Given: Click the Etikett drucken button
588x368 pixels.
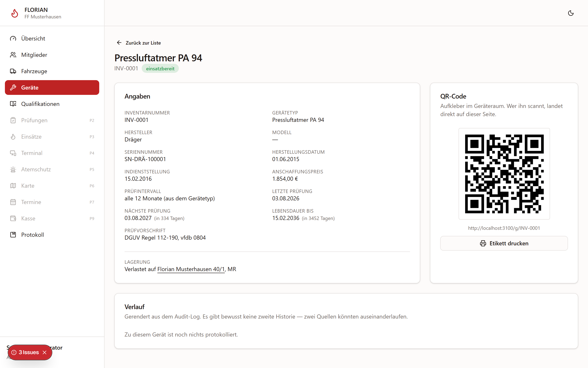Looking at the screenshot, I should (x=504, y=243).
